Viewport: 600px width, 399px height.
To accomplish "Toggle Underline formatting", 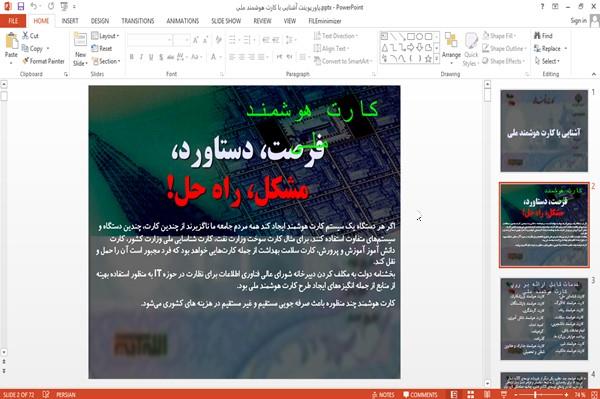I will coord(151,57).
